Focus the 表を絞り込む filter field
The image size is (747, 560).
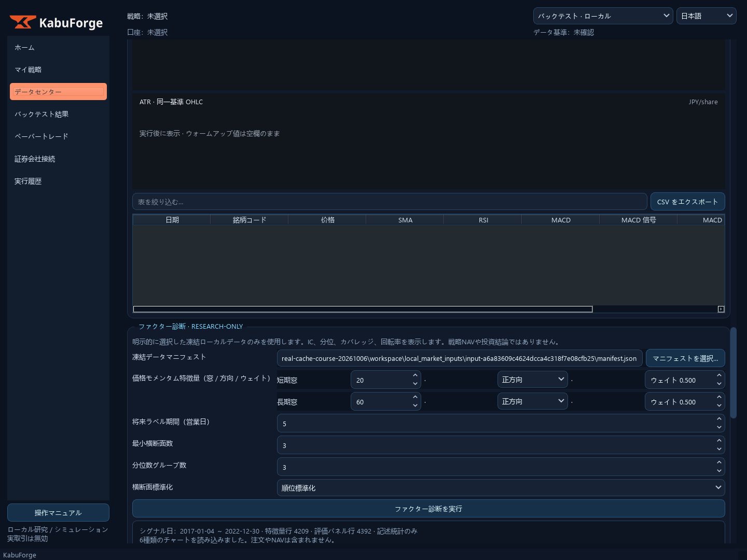[x=390, y=202]
